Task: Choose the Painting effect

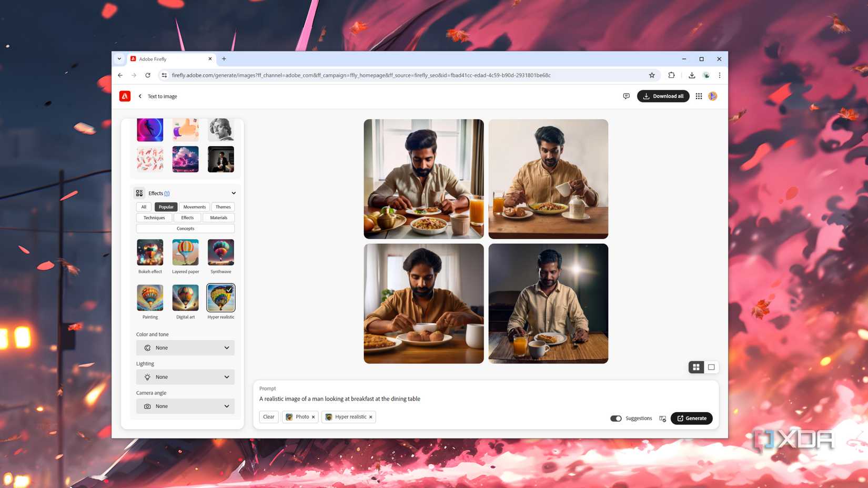Action: 150,298
